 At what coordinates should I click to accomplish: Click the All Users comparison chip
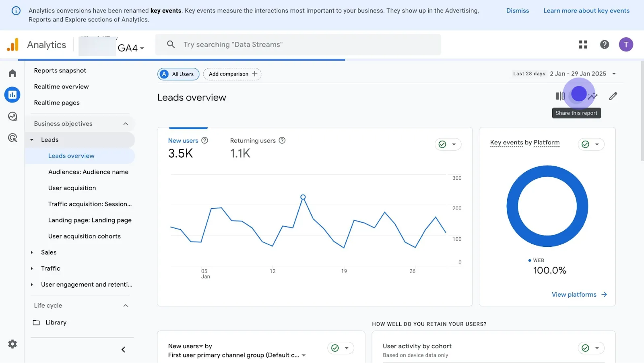tap(178, 74)
